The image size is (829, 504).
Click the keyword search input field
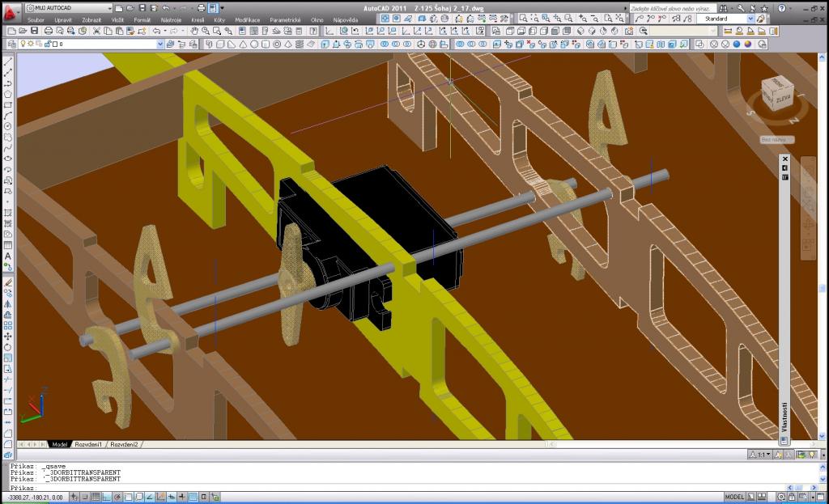click(x=662, y=7)
